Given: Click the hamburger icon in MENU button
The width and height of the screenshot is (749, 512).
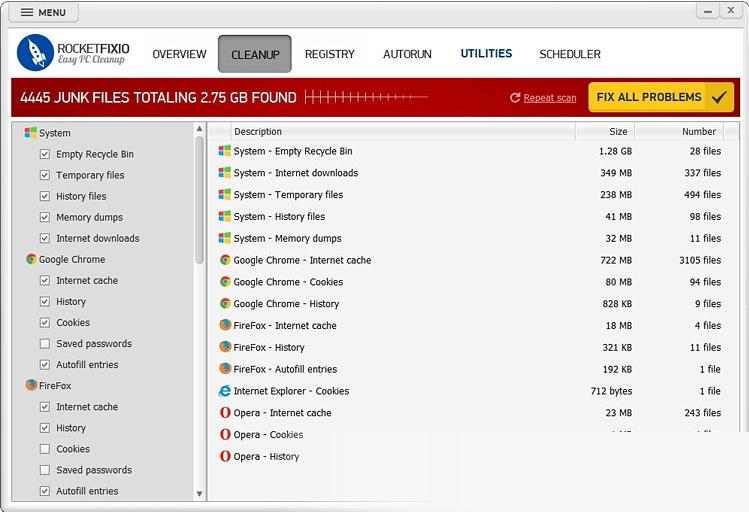Looking at the screenshot, I should [x=27, y=12].
